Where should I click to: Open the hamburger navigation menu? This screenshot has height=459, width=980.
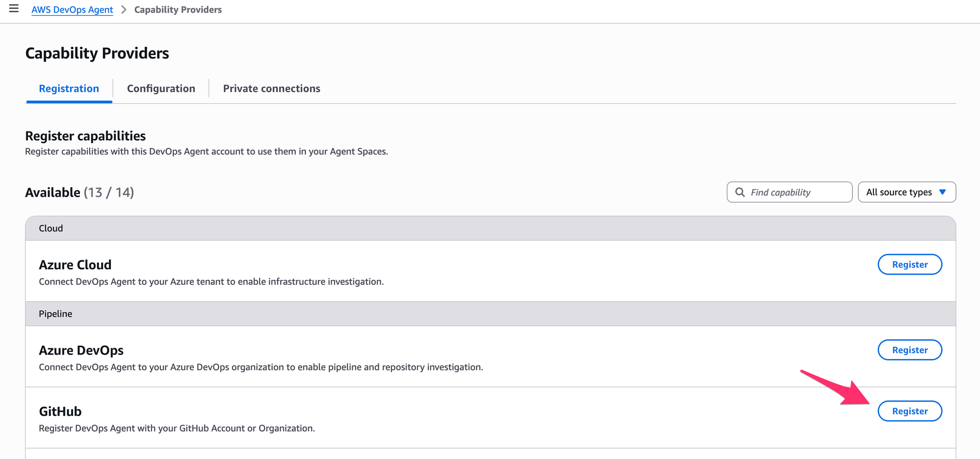click(x=14, y=9)
